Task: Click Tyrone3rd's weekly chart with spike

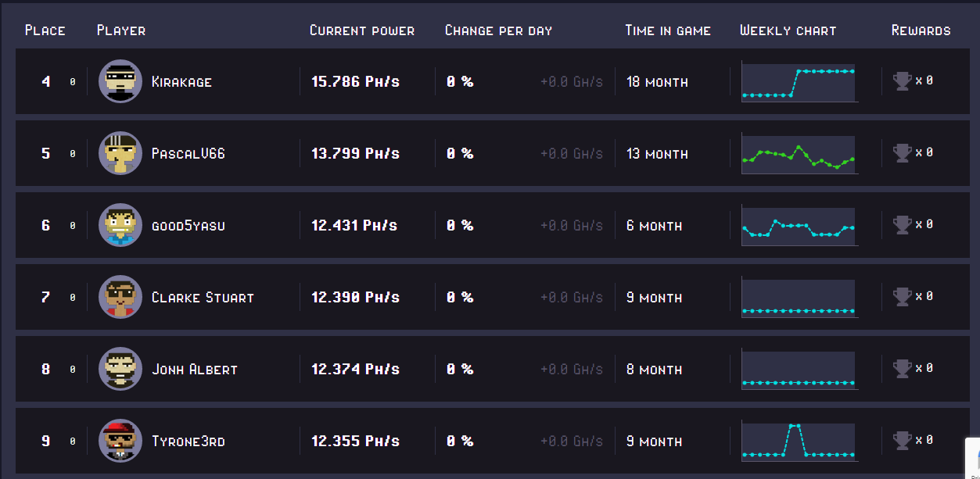Action: (x=799, y=441)
